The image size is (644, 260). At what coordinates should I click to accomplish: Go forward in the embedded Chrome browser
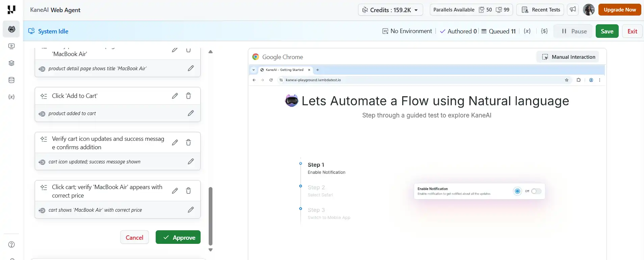point(262,80)
